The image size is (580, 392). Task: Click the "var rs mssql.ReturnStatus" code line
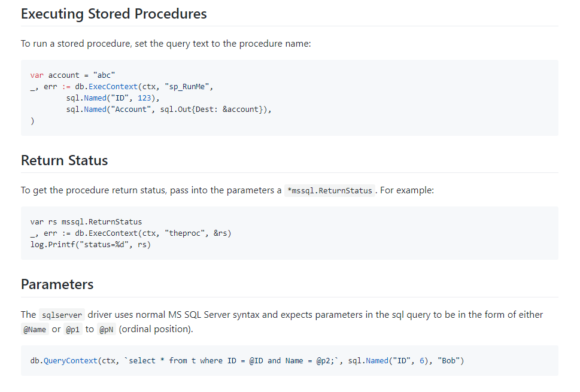(x=86, y=222)
